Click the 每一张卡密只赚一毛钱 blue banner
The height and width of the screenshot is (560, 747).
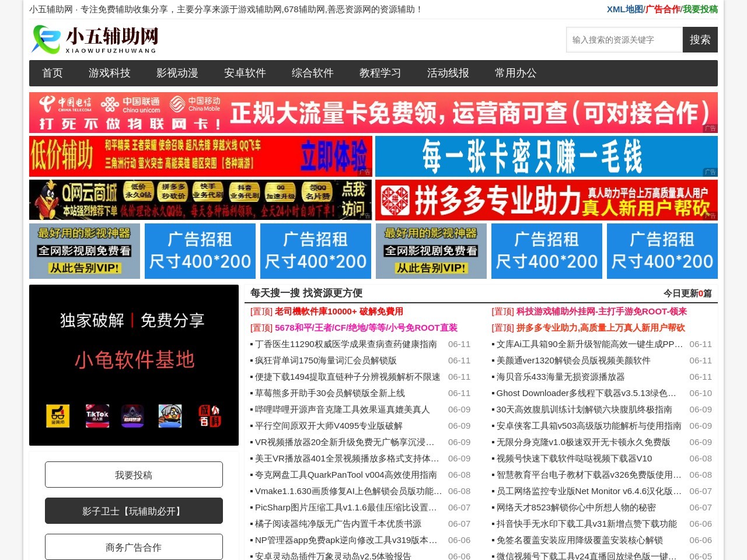point(546,156)
